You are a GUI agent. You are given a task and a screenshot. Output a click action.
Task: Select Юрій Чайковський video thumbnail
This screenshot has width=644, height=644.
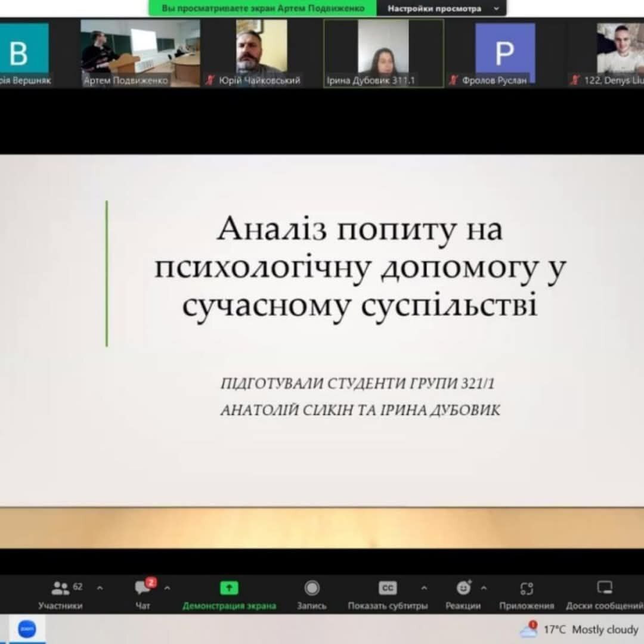(x=259, y=52)
